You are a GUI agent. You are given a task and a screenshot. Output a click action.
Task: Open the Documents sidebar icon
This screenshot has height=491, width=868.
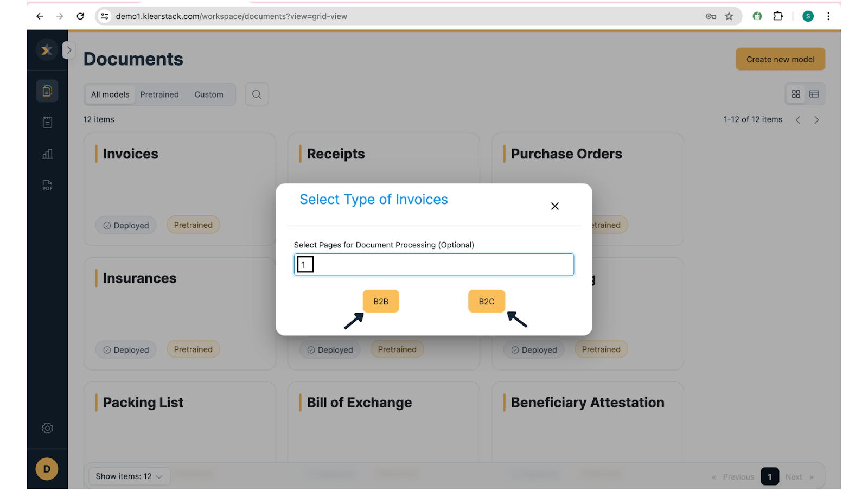pyautogui.click(x=47, y=91)
